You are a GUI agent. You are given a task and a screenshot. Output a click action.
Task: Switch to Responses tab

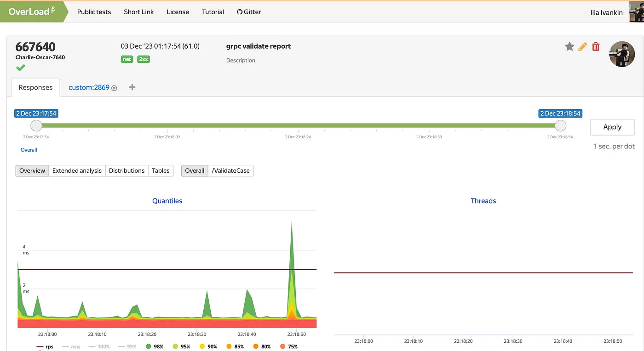[35, 87]
